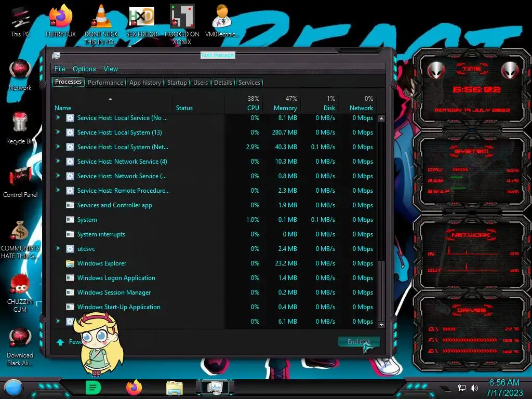This screenshot has height=399, width=532.
Task: Sort by Disk usage column
Action: [x=320, y=104]
